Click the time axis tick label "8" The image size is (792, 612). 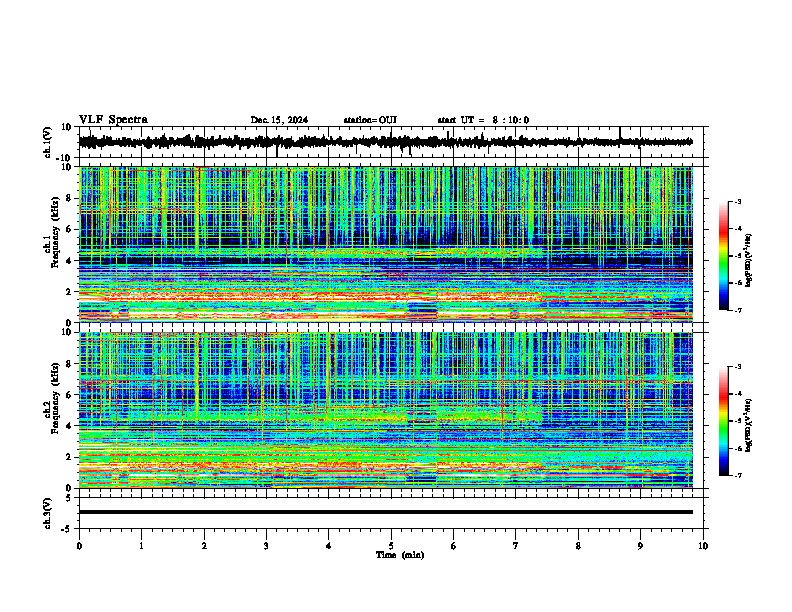578,546
